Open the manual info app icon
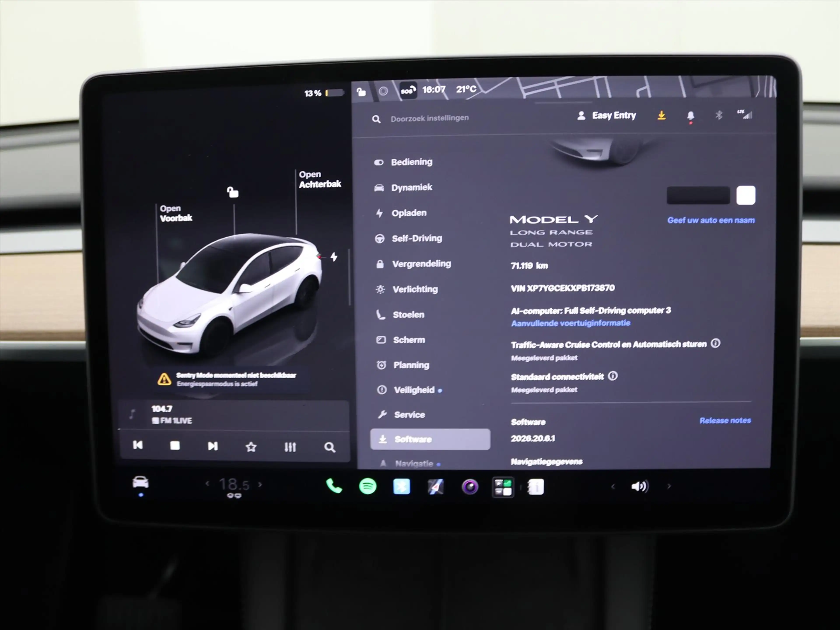 536,487
